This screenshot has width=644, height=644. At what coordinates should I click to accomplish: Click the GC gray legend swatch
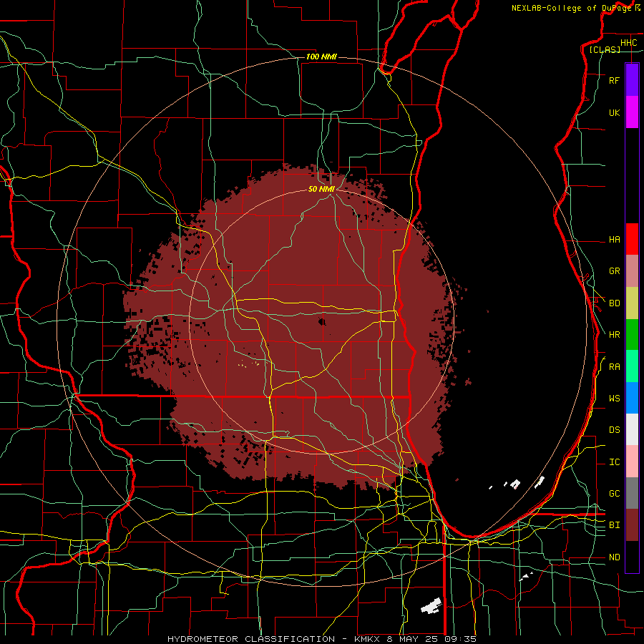coord(632,493)
